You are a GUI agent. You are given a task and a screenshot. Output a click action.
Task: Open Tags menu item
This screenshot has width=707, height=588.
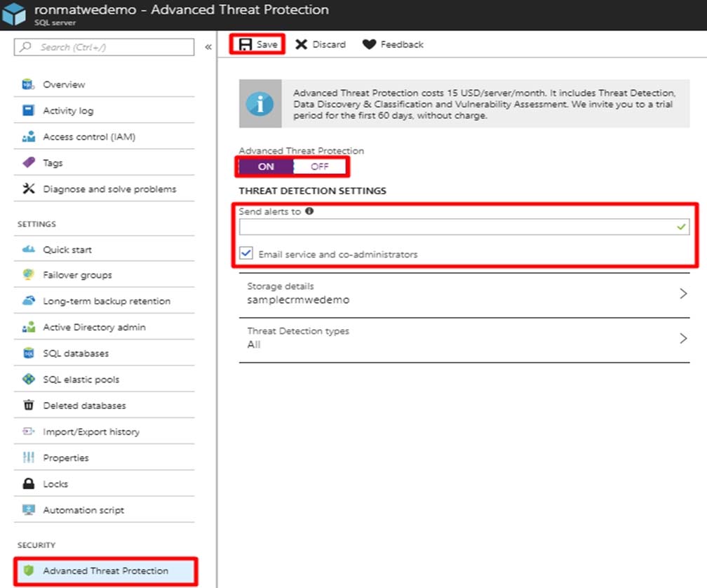click(104, 163)
